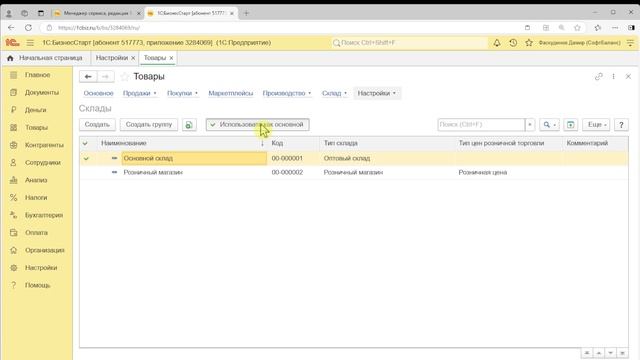640x360 pixels.
Task: Open the Помощь sidebar section
Action: click(x=37, y=285)
